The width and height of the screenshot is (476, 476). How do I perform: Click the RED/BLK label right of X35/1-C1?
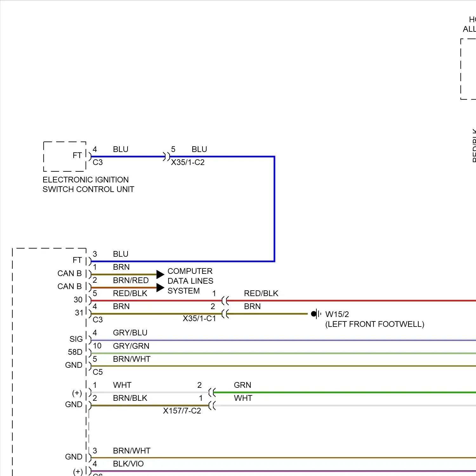(261, 293)
